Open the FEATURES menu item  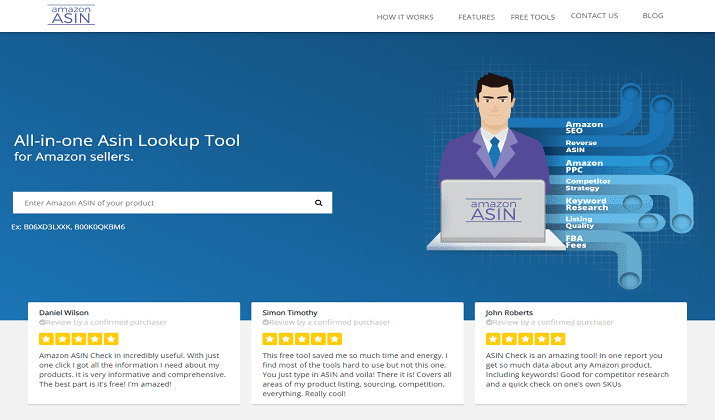pyautogui.click(x=477, y=17)
